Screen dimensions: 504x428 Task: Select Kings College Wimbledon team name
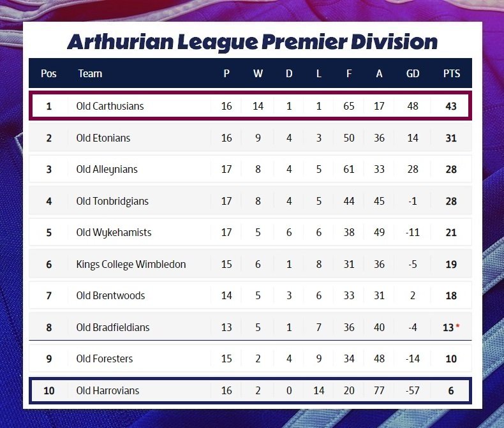coord(131,264)
